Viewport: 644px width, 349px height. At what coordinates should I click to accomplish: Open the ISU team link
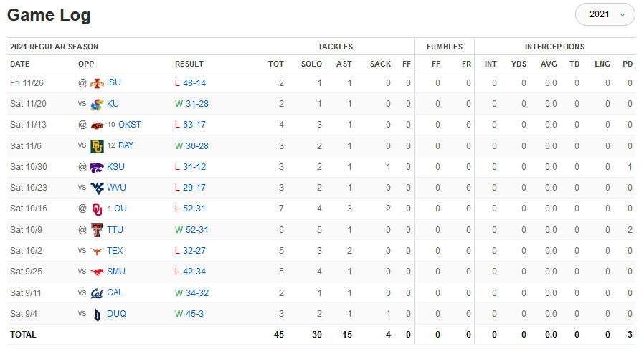pyautogui.click(x=114, y=83)
